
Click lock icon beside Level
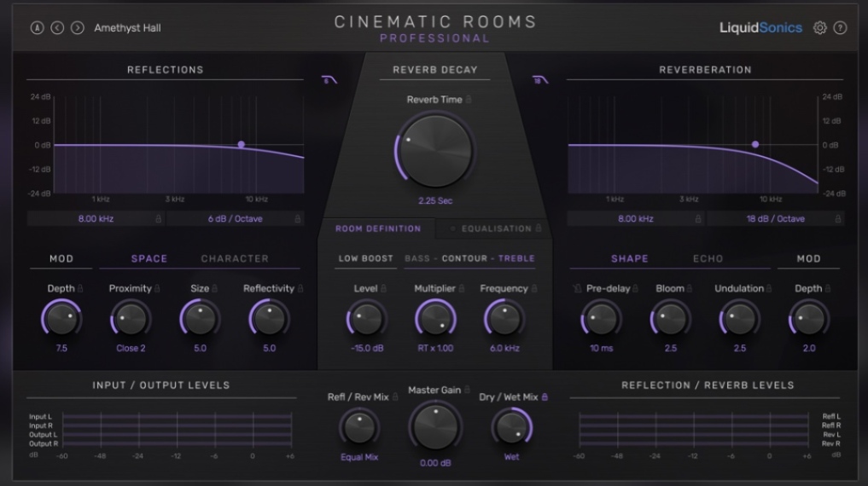[383, 288]
